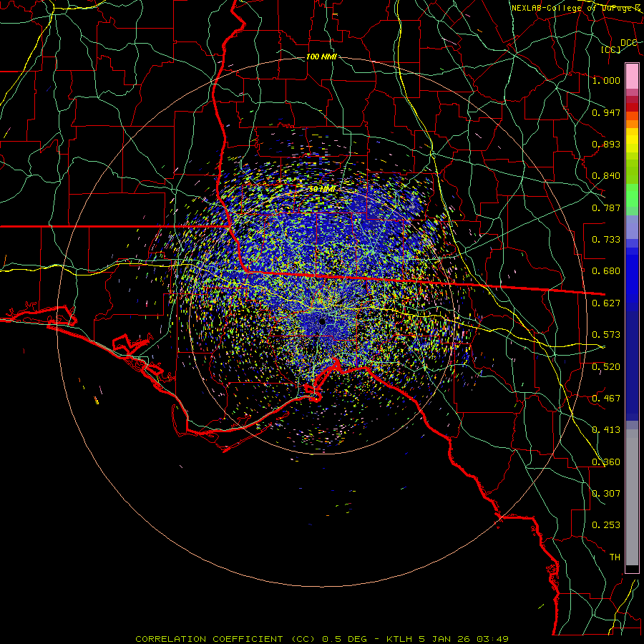This screenshot has width=644, height=644.
Task: Click the "TH" threshold label on the scale
Action: [615, 557]
